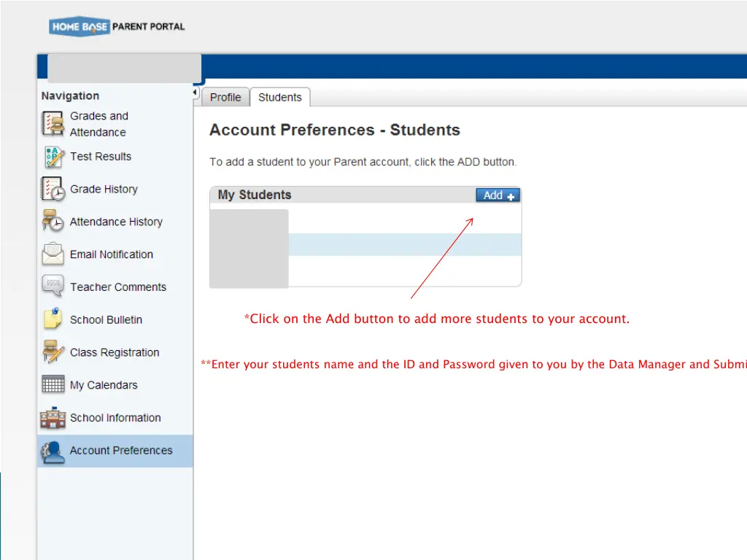View School Information link

click(x=115, y=418)
